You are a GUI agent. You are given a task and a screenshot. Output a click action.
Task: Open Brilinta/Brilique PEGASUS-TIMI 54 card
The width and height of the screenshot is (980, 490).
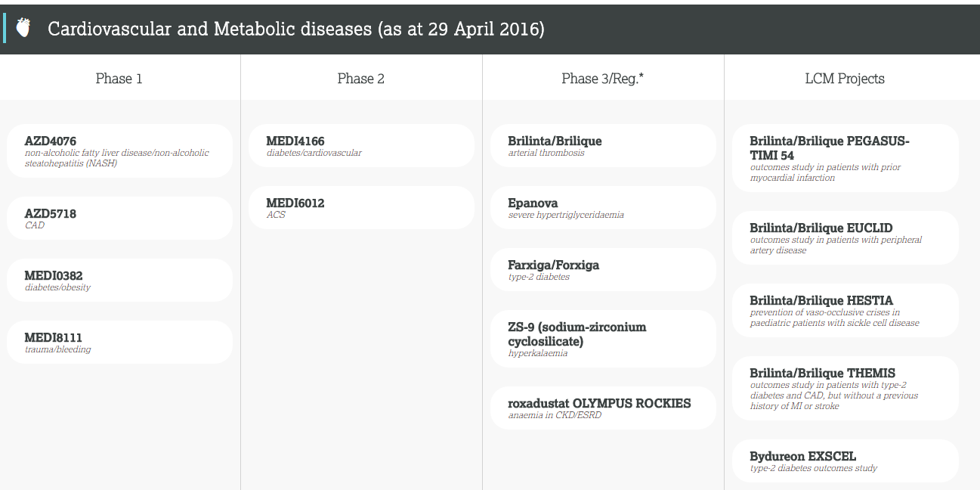pyautogui.click(x=846, y=158)
